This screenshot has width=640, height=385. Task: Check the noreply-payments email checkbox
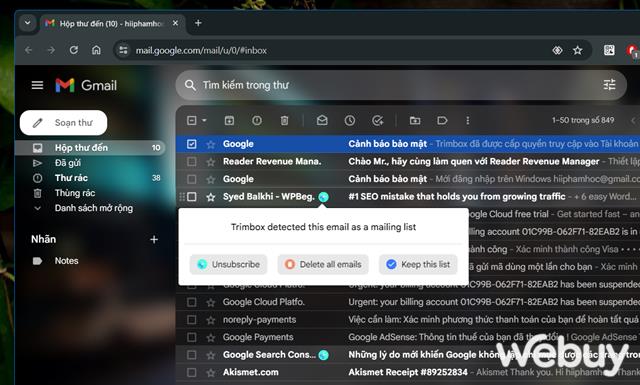point(191,320)
